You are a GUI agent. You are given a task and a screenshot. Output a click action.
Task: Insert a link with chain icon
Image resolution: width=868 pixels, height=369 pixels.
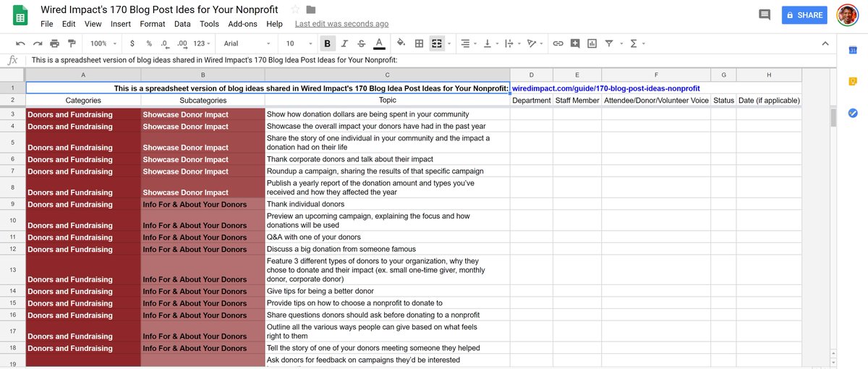558,43
